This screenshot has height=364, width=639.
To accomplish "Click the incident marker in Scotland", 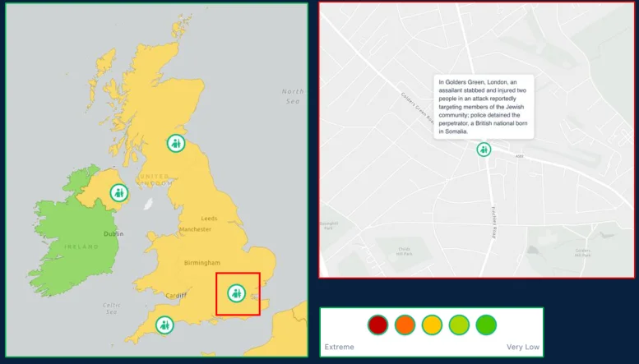I will [x=176, y=143].
